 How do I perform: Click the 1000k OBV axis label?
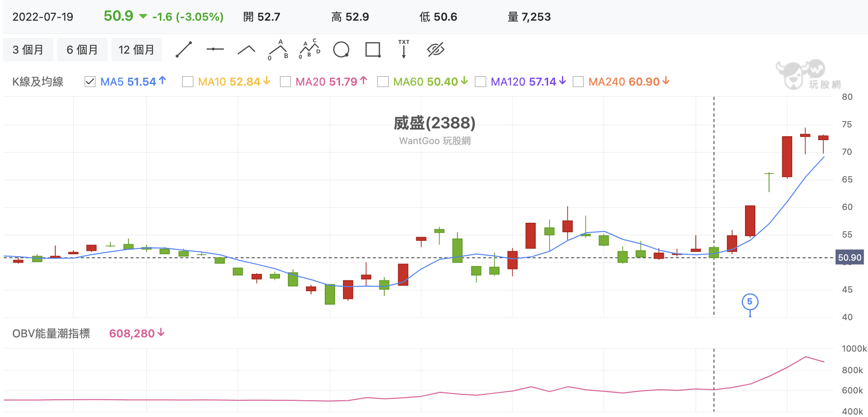(854, 349)
